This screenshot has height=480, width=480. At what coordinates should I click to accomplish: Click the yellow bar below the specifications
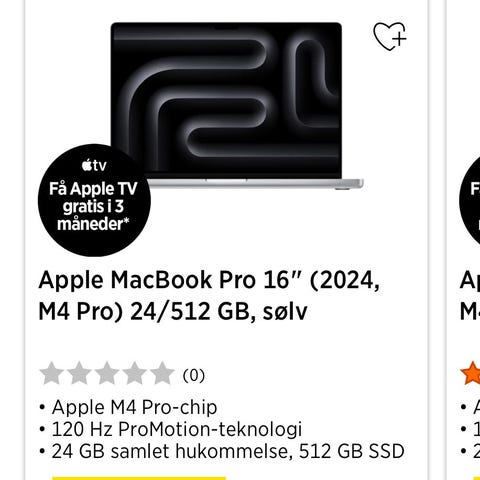[x=139, y=478]
